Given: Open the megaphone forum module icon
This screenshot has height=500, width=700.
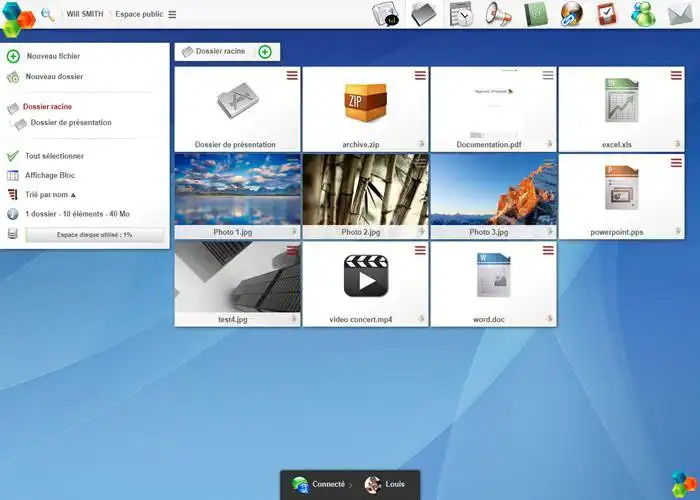Looking at the screenshot, I should (x=498, y=14).
